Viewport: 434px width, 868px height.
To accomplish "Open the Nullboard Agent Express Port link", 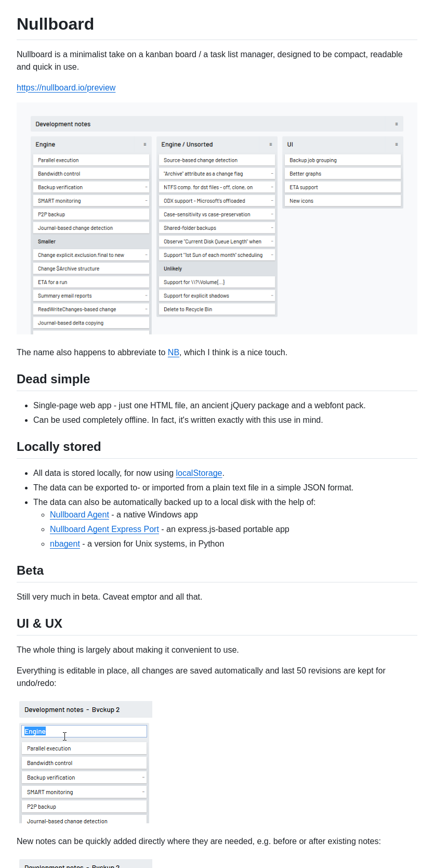I will (104, 529).
